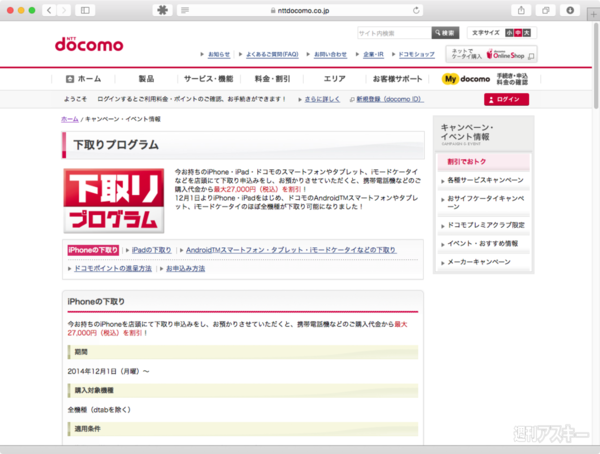This screenshot has height=454, width=600.
Task: Open Reader view icon in address bar
Action: (185, 10)
